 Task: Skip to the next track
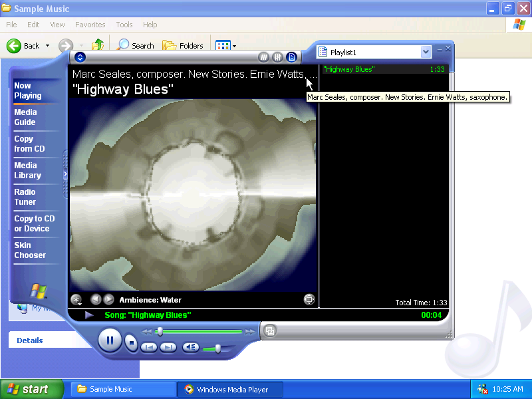pos(168,347)
